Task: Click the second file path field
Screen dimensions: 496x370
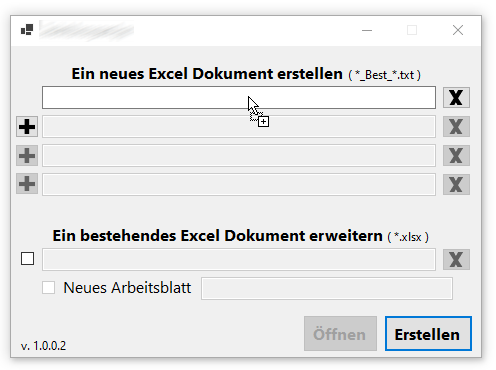Action: (x=239, y=127)
